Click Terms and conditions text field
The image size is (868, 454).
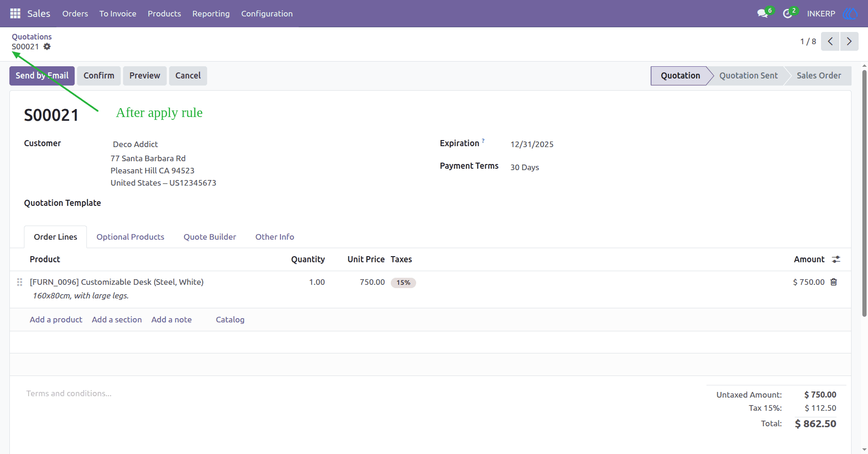pos(69,393)
